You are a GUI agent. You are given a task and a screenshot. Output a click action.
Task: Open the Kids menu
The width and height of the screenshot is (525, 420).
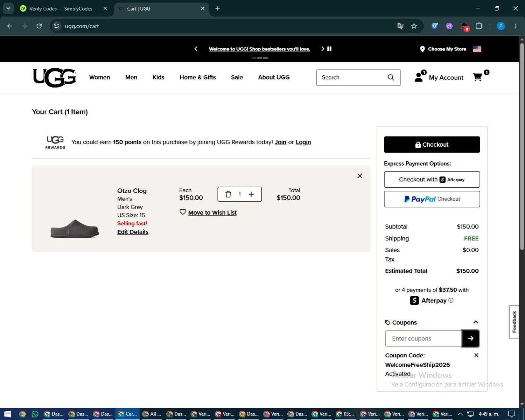pyautogui.click(x=158, y=77)
